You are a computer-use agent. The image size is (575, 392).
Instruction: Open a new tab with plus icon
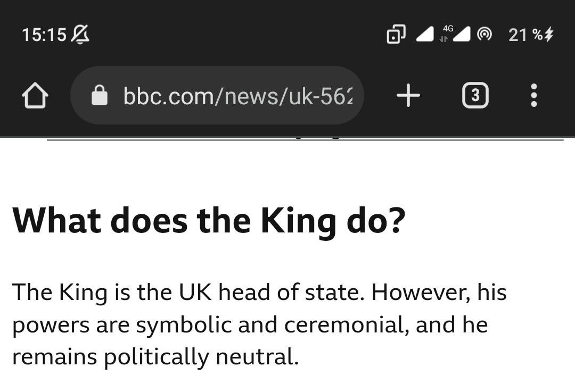[x=408, y=96]
